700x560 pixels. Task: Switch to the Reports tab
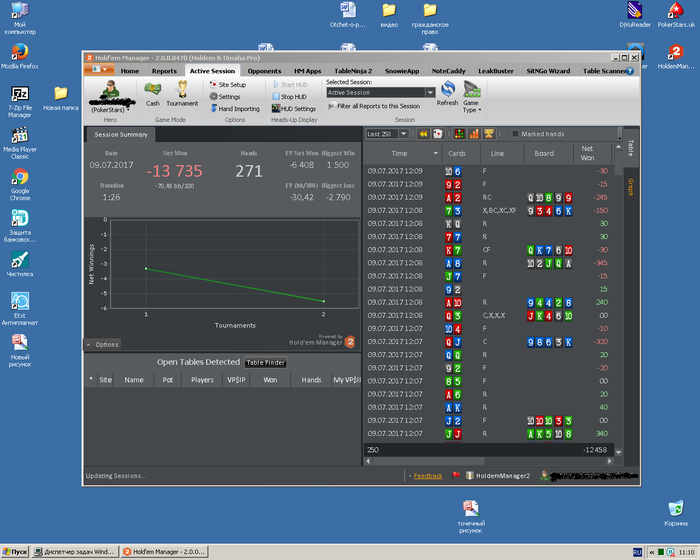pos(164,71)
